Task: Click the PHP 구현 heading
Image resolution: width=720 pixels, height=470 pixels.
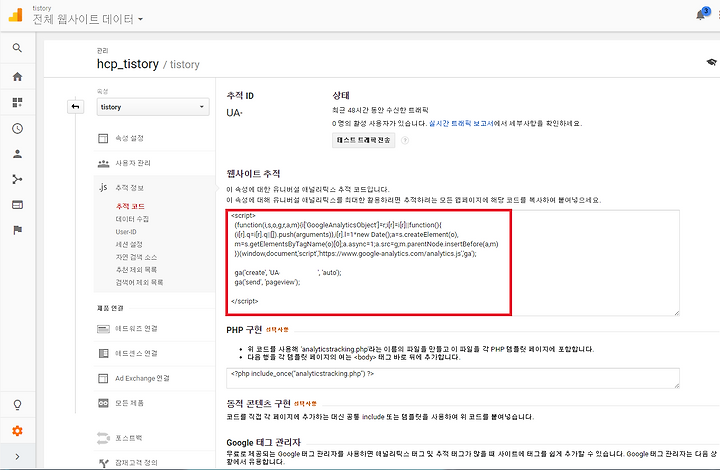Action: point(244,330)
